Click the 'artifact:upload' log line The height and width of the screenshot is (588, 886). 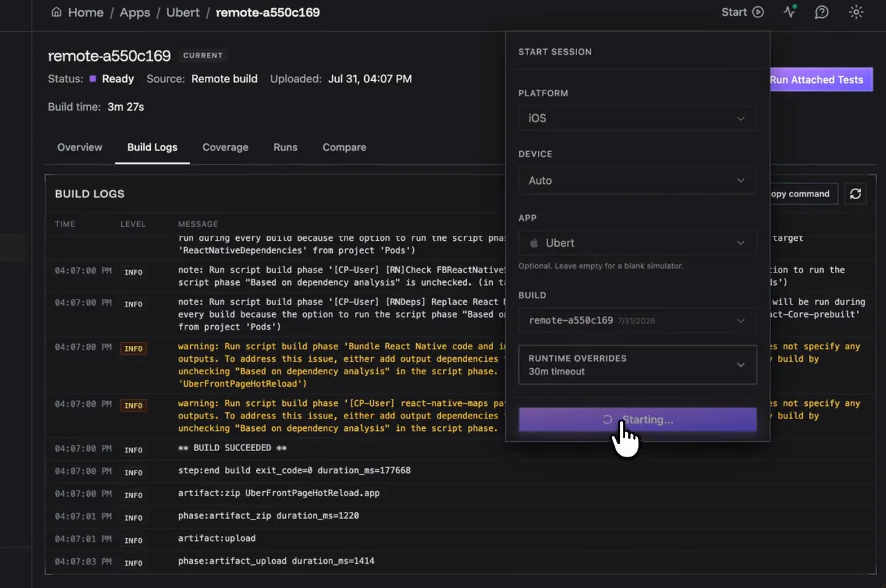tap(217, 538)
